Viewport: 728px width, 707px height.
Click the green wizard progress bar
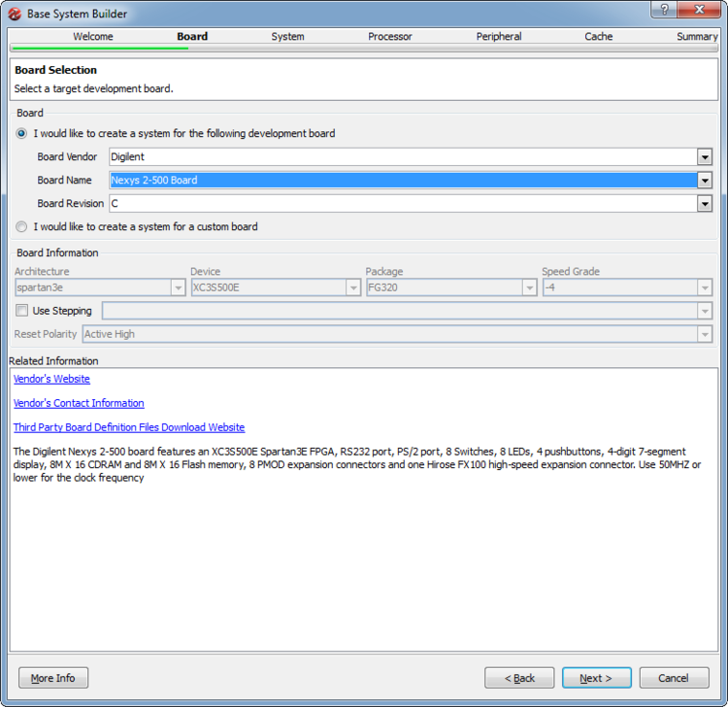[100, 48]
